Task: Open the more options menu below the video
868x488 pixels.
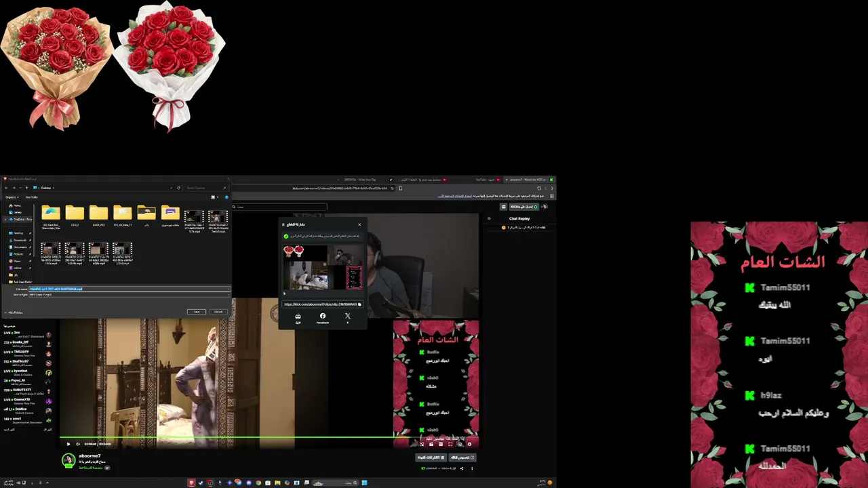Action: tap(472, 468)
